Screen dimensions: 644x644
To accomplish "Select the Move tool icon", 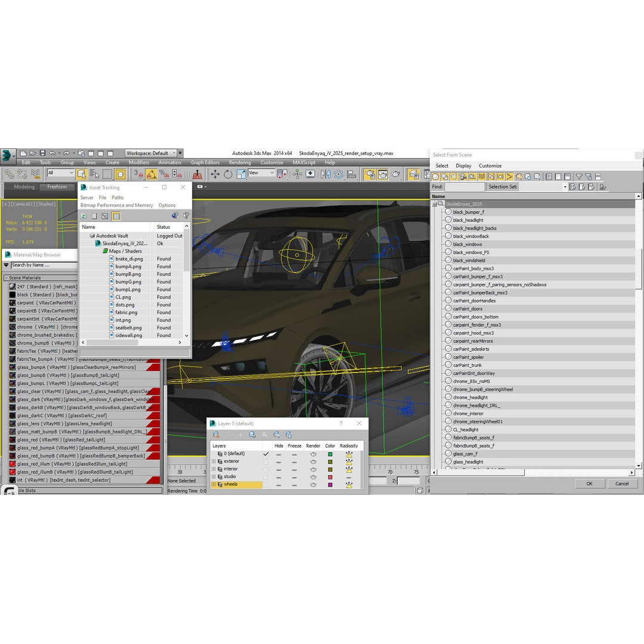I will click(x=215, y=174).
